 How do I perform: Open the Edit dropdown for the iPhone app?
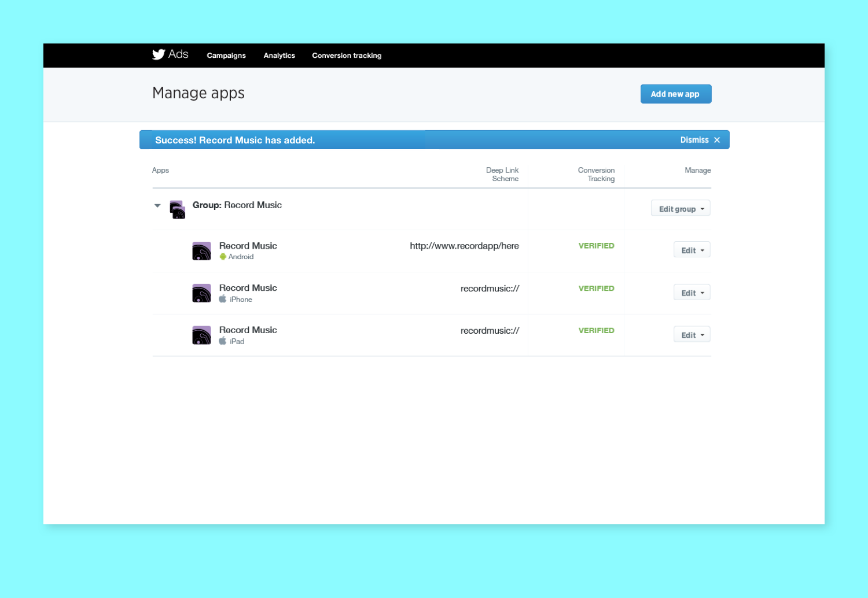tap(692, 293)
